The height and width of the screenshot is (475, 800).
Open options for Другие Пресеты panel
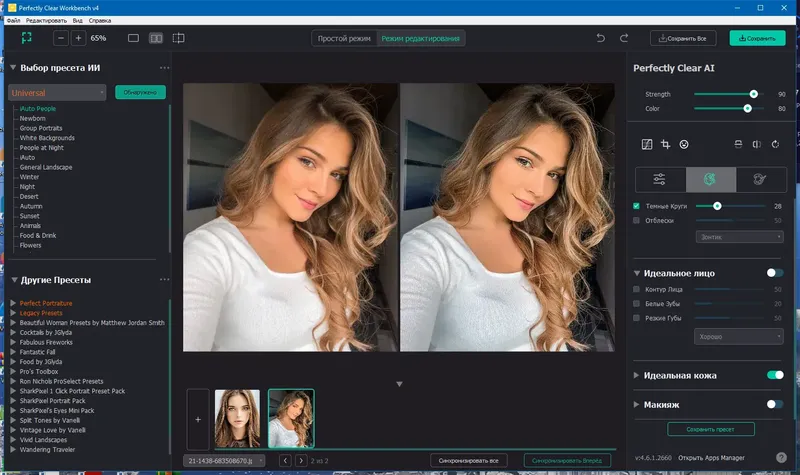click(x=164, y=280)
